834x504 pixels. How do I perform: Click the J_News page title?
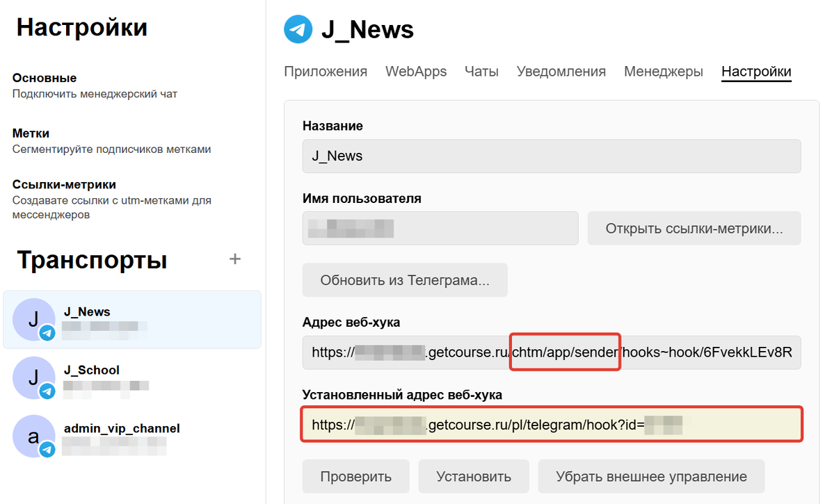367,29
